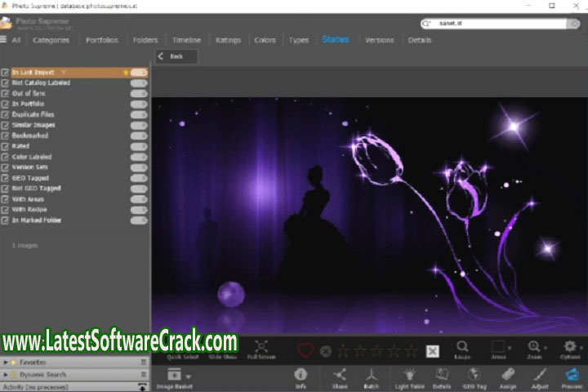Open the Details book icon in bottom toolbar

point(441,374)
